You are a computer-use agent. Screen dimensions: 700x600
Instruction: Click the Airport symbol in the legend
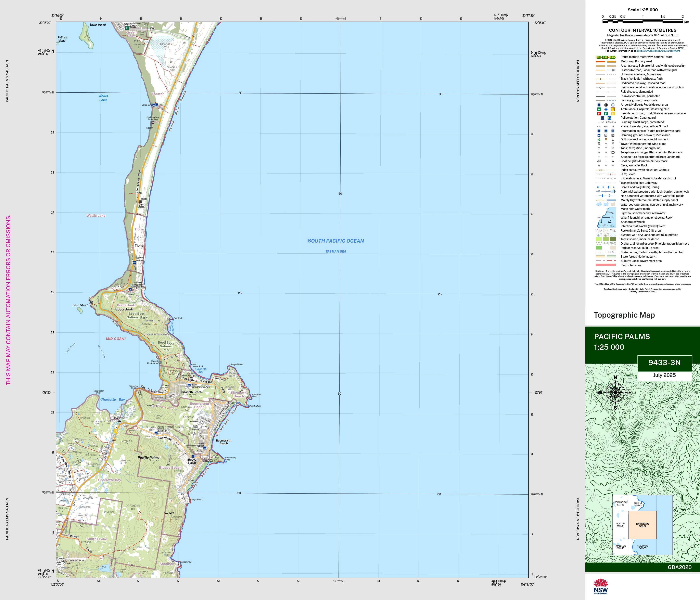(599, 105)
